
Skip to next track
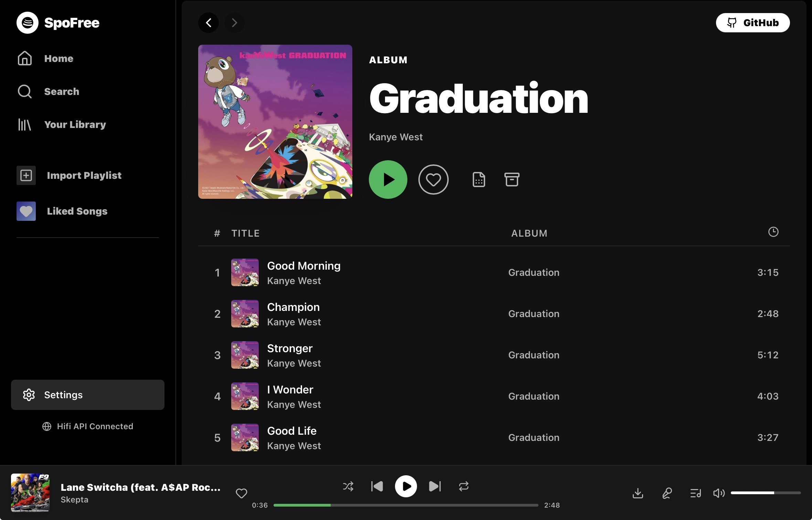[435, 486]
